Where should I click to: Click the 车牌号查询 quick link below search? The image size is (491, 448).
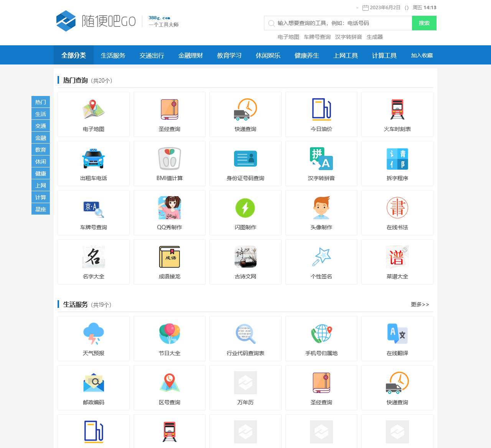point(317,37)
